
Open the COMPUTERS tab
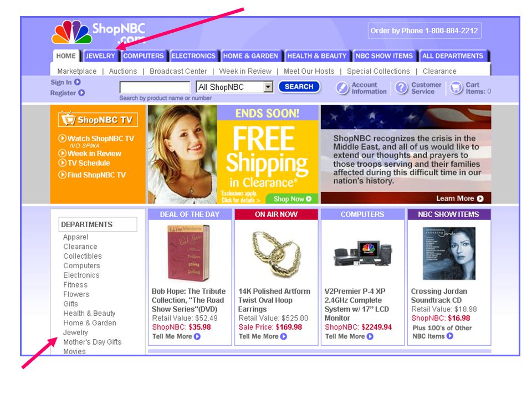144,56
